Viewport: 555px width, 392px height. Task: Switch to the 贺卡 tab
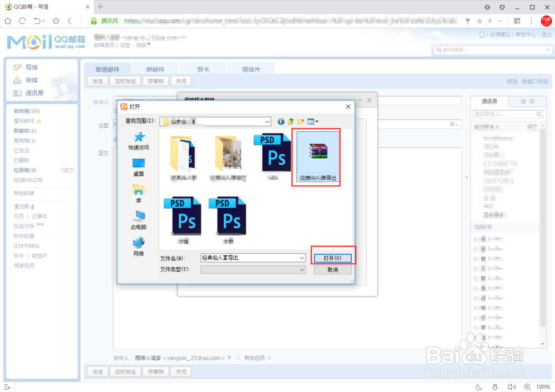[203, 69]
